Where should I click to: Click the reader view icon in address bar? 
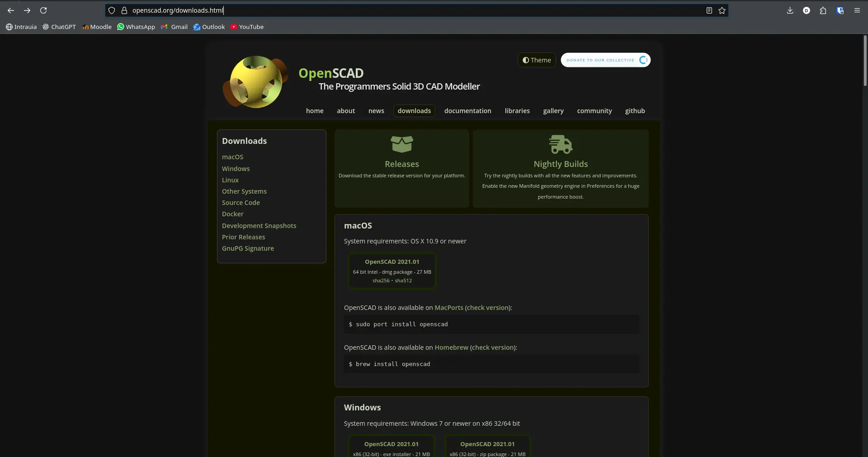click(x=709, y=10)
